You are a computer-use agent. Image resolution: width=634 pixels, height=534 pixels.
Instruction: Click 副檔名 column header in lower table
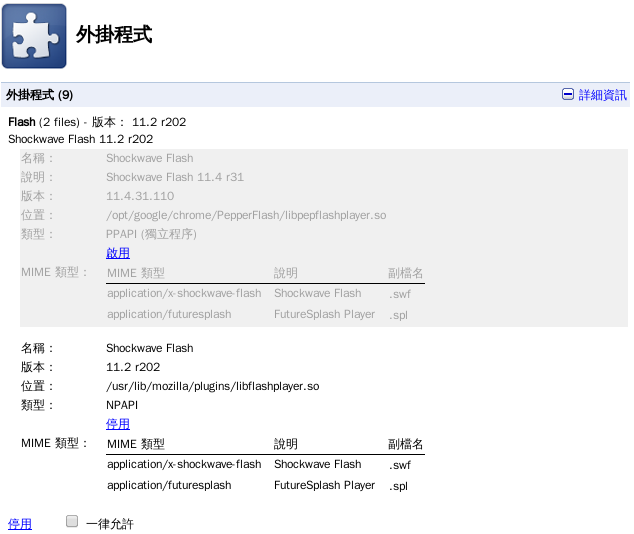(x=406, y=444)
